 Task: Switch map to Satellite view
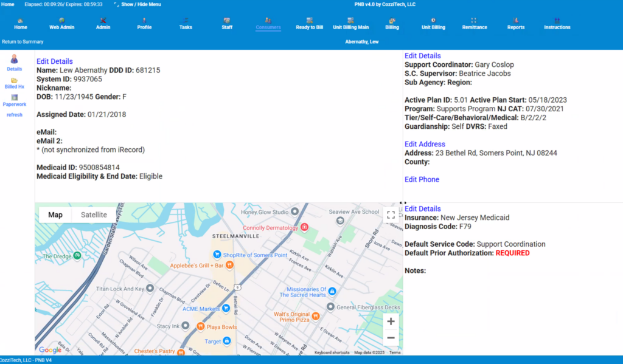click(94, 215)
